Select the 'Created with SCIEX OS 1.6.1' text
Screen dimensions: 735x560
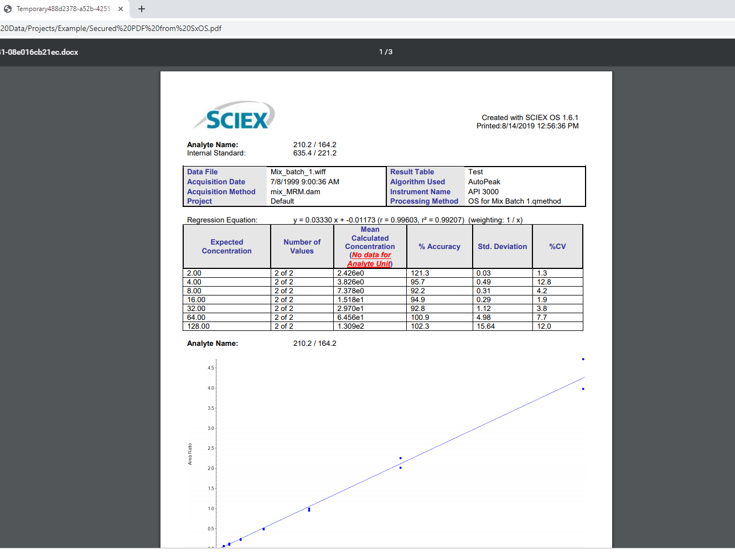point(530,117)
